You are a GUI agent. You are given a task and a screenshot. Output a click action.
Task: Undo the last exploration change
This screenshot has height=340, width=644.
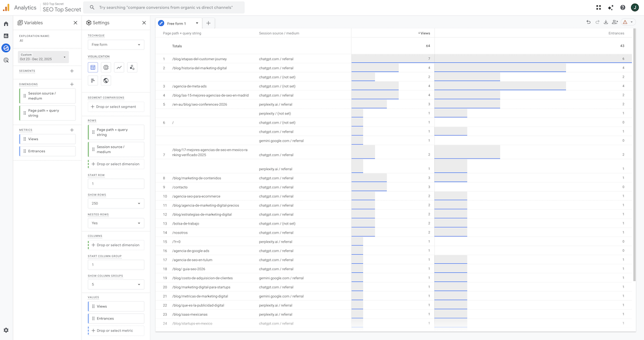coord(587,22)
